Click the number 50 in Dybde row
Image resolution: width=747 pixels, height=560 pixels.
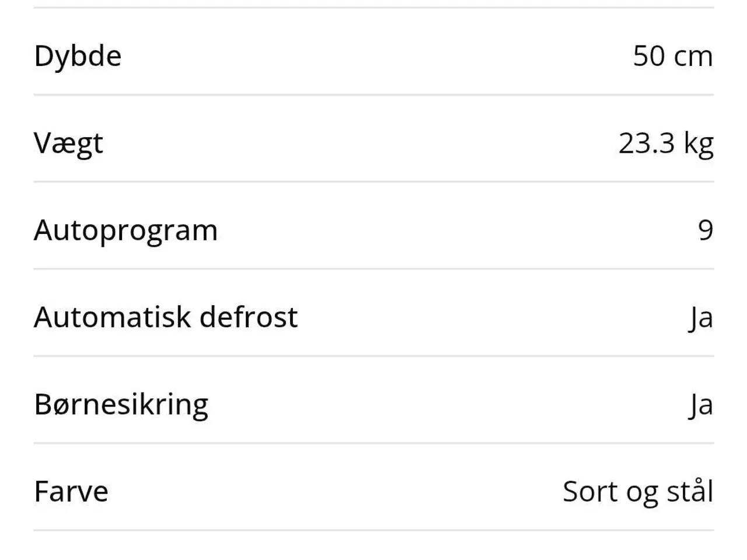tap(649, 56)
